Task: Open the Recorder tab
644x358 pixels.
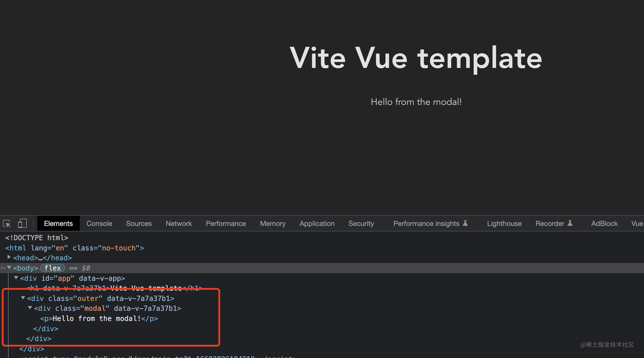Action: click(x=554, y=224)
